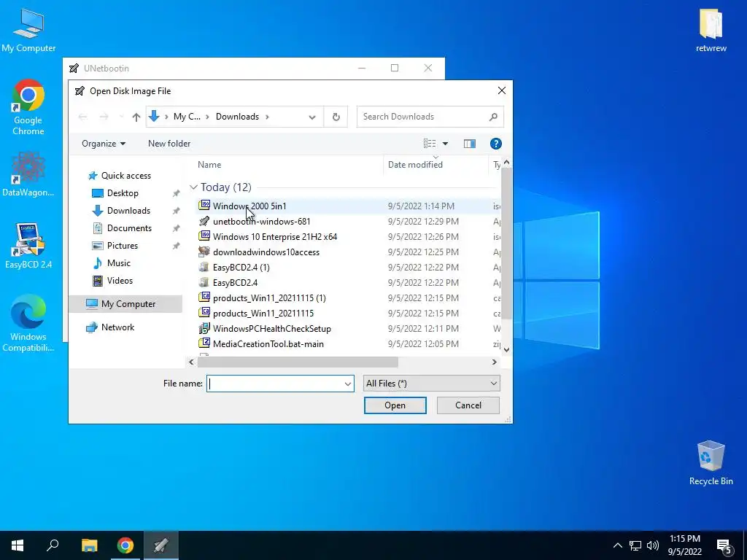Image resolution: width=747 pixels, height=560 pixels.
Task: Select products_Win11_20211115 (1) file
Action: pos(348,298)
